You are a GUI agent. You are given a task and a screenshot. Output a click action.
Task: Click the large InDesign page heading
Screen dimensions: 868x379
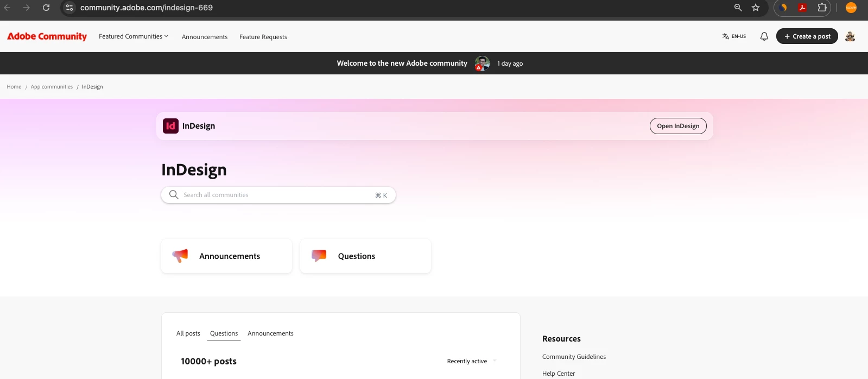pyautogui.click(x=194, y=170)
